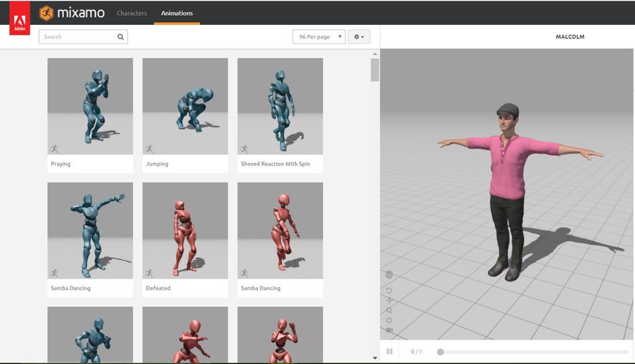This screenshot has width=635, height=364.
Task: Select the Jumping animation thumbnail
Action: (185, 106)
